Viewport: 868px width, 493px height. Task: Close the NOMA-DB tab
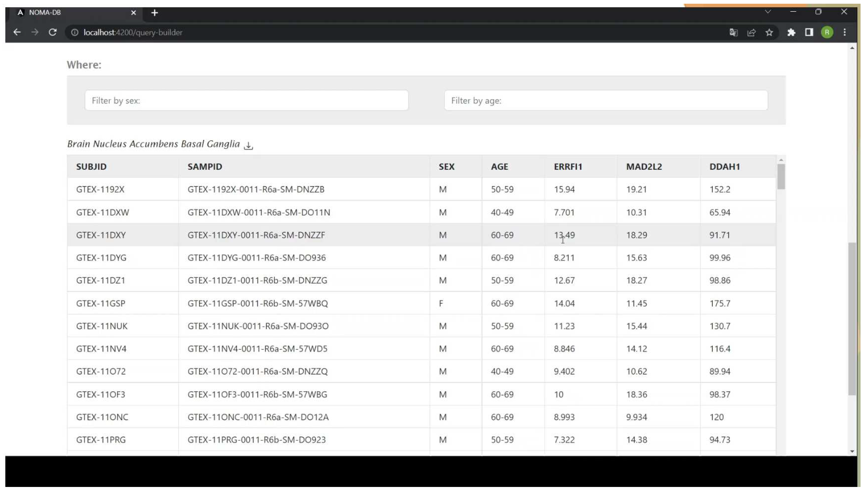pos(133,13)
